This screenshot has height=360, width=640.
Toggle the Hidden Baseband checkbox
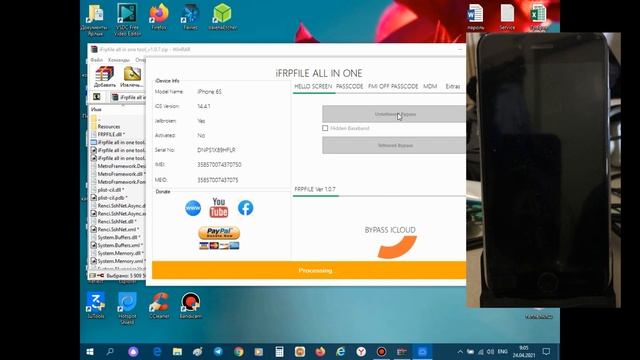[325, 128]
